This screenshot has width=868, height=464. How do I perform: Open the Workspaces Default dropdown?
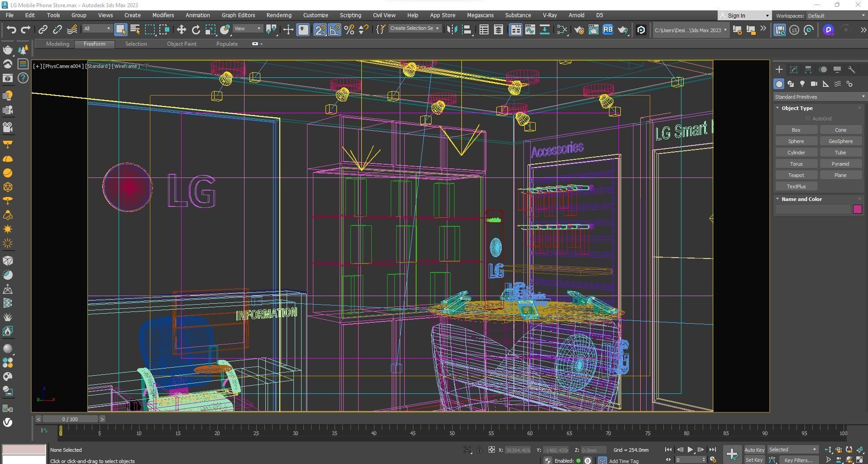point(836,15)
